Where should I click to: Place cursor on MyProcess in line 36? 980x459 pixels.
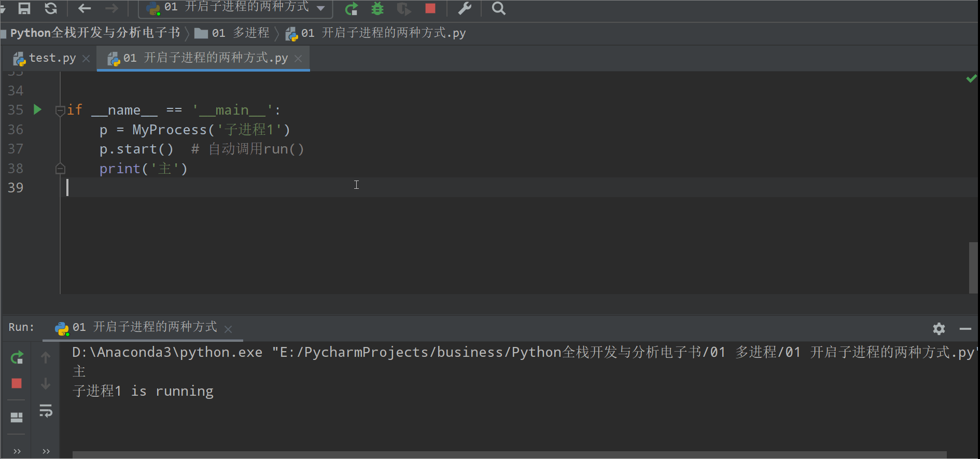coord(170,129)
